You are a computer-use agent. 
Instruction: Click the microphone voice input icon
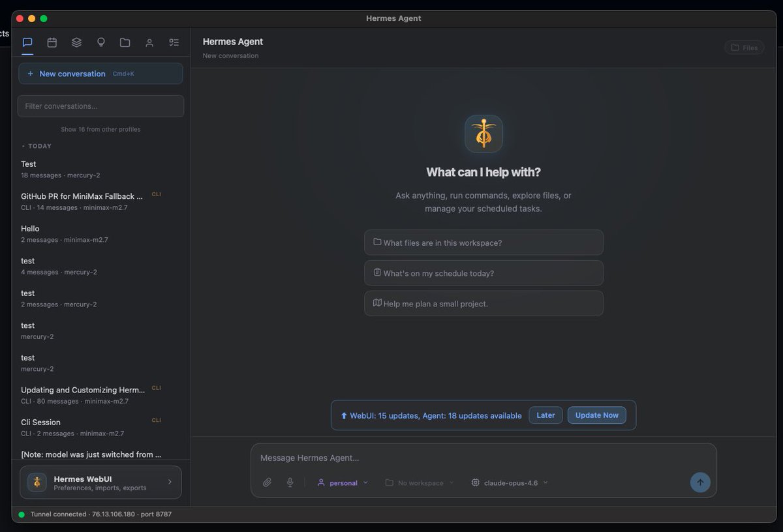290,482
